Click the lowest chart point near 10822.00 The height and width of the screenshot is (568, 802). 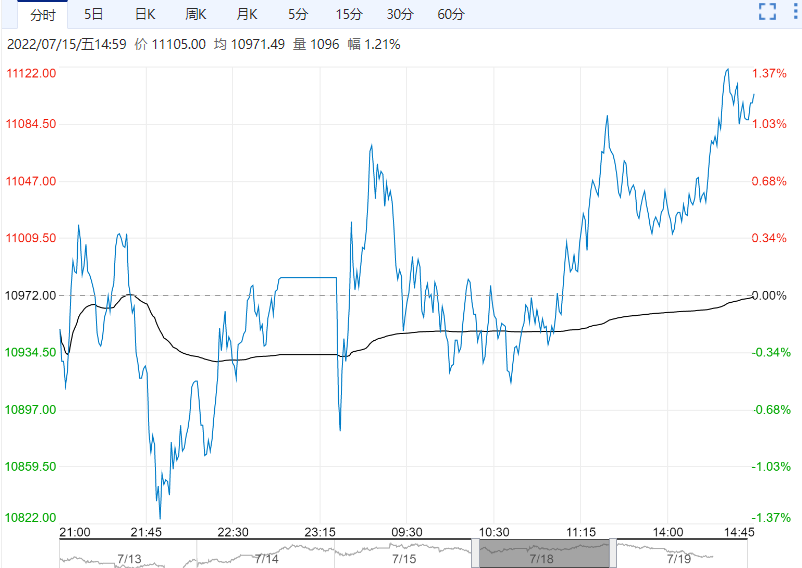click(159, 516)
